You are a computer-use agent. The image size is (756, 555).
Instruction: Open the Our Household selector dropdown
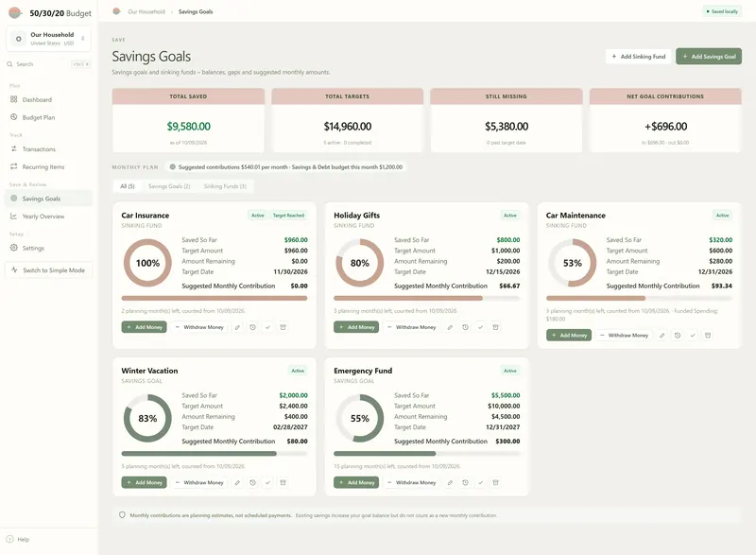pyautogui.click(x=49, y=39)
